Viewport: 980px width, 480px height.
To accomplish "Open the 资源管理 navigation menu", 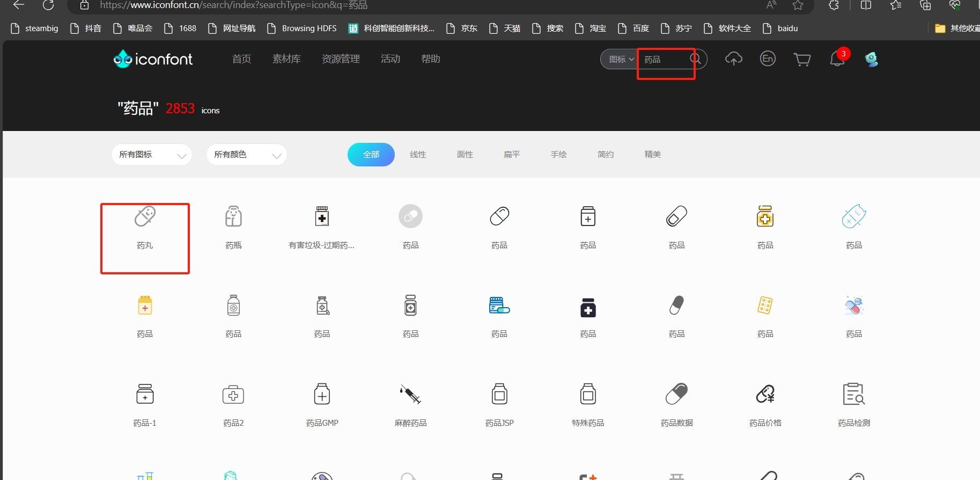I will coord(341,59).
